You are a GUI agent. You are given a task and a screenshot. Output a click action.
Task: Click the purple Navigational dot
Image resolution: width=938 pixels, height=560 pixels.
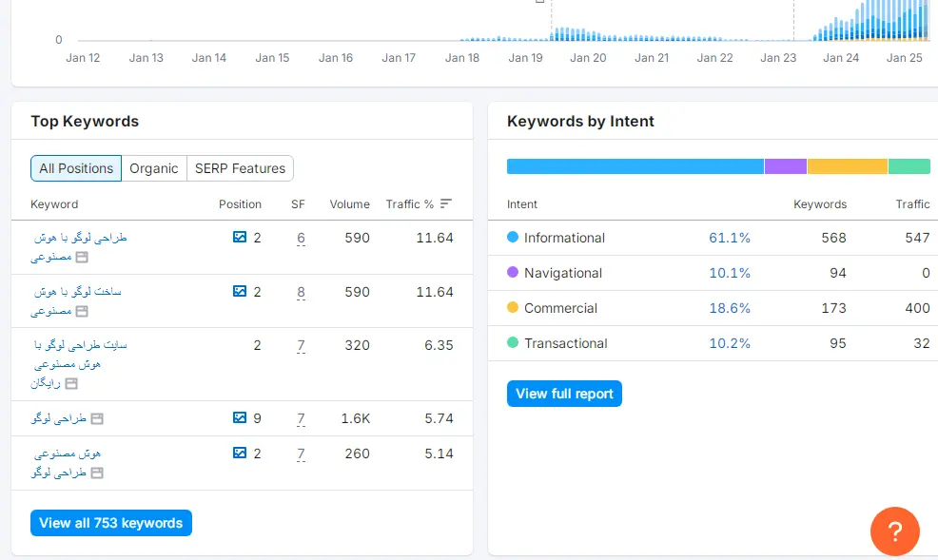click(x=513, y=272)
